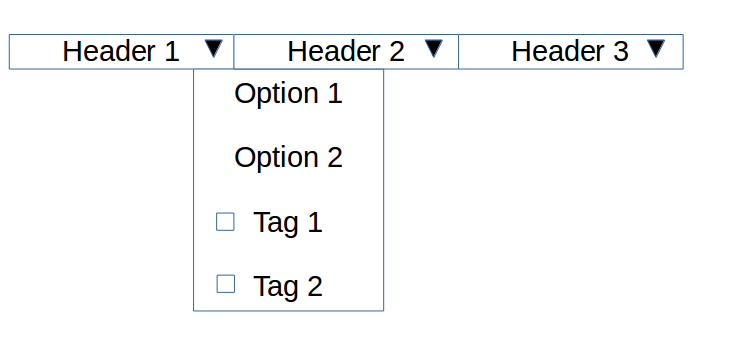Dismiss dropdown by clicking blank area below Header 3
The height and width of the screenshot is (363, 741).
567,189
